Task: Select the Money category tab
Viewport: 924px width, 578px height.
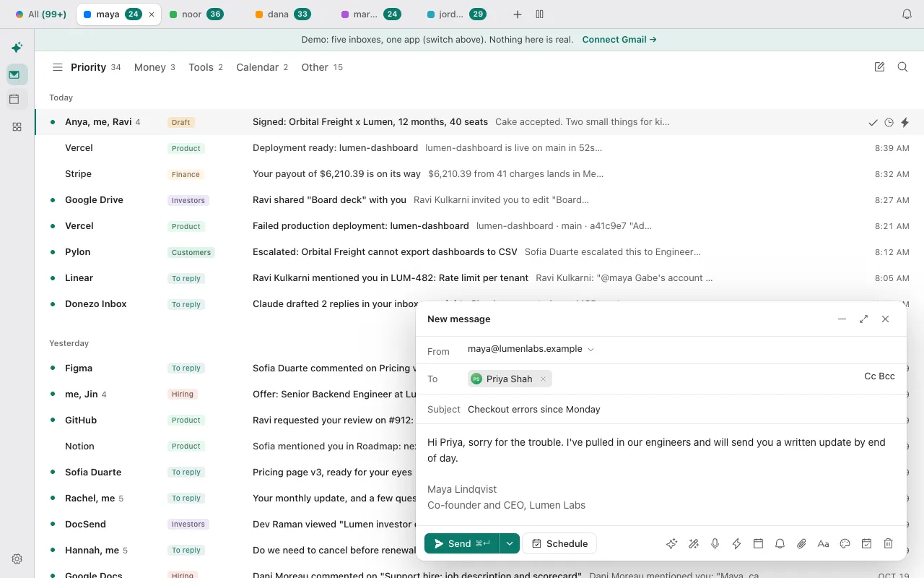Action: coord(154,67)
